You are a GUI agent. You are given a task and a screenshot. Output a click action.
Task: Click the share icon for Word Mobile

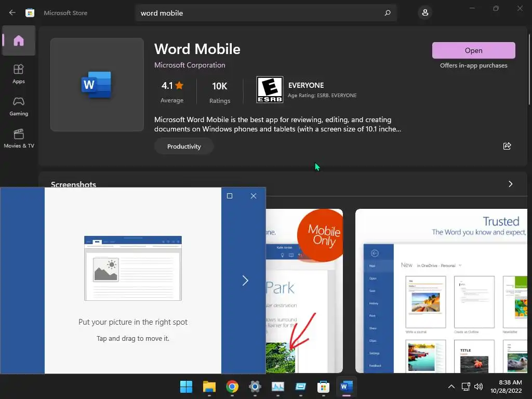click(x=507, y=146)
